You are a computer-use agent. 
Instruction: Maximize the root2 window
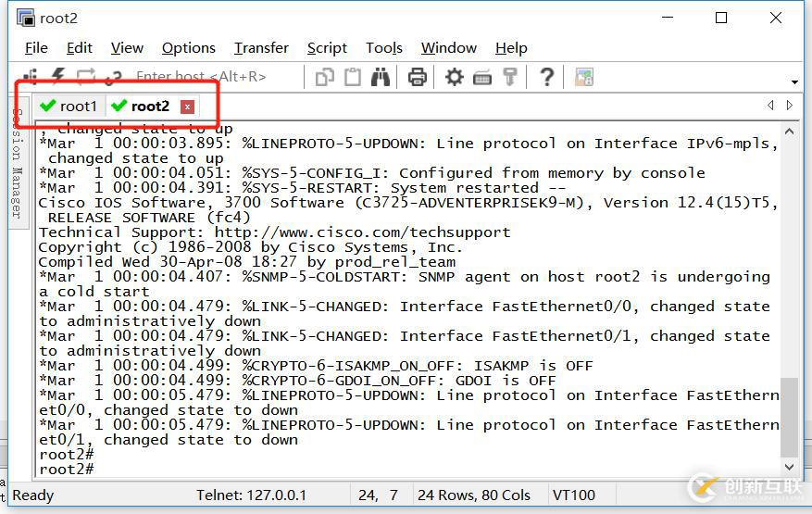(x=721, y=18)
